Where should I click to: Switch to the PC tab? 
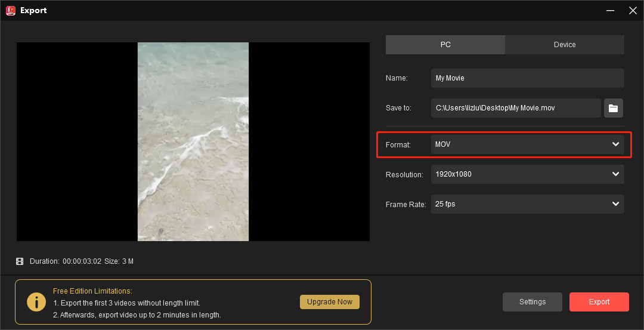[445, 44]
